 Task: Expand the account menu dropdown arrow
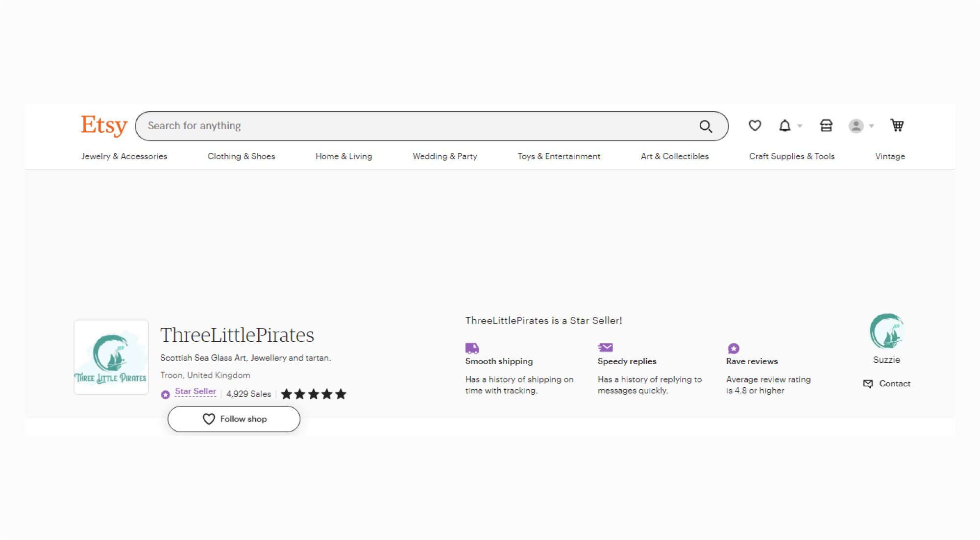point(871,126)
